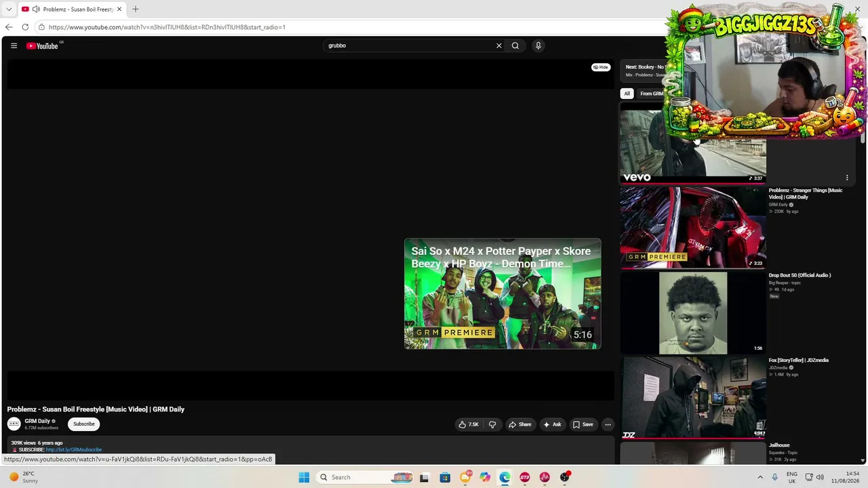
Task: Switch input language via ENG UK indicator
Action: (x=792, y=477)
